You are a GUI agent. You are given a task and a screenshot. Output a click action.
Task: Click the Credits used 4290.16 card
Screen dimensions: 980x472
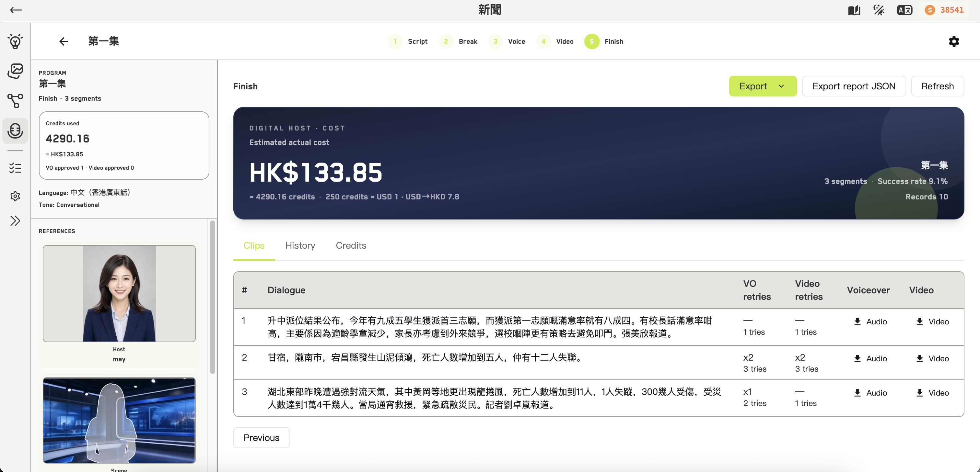pos(124,145)
